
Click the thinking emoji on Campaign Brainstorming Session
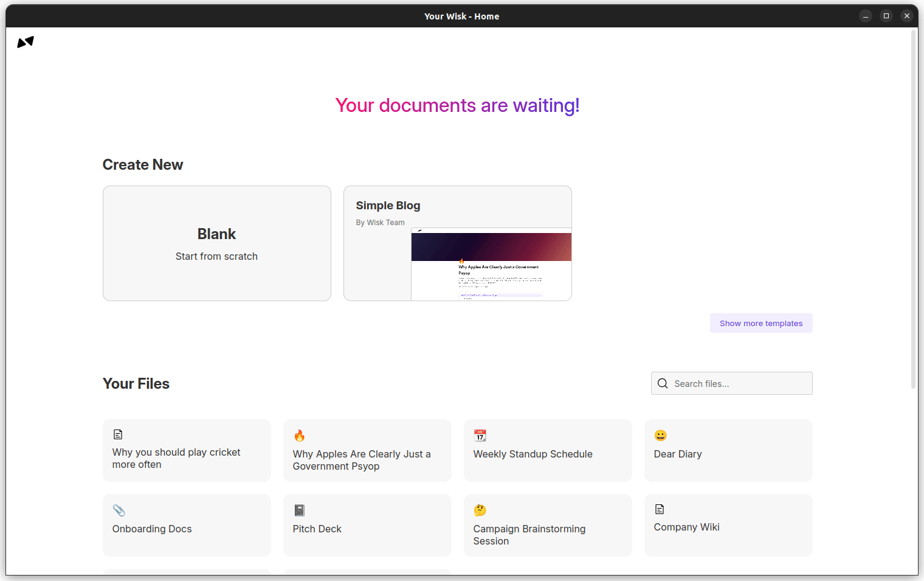tap(480, 510)
